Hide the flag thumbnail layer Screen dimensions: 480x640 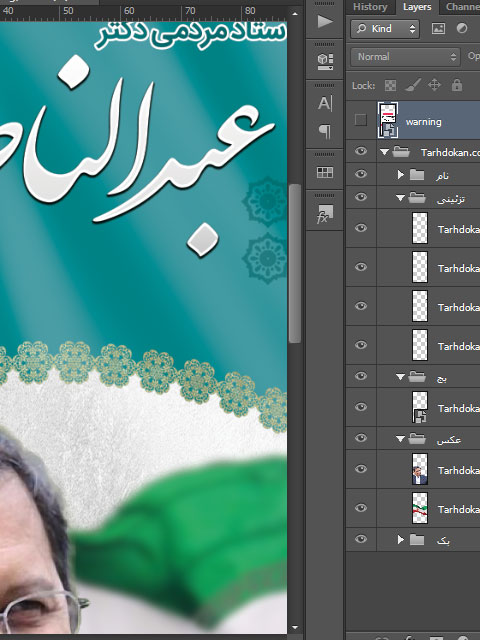(x=360, y=508)
